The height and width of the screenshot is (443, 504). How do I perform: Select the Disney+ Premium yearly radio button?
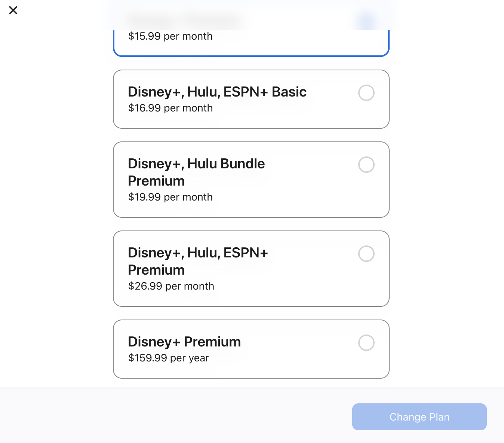(x=366, y=343)
